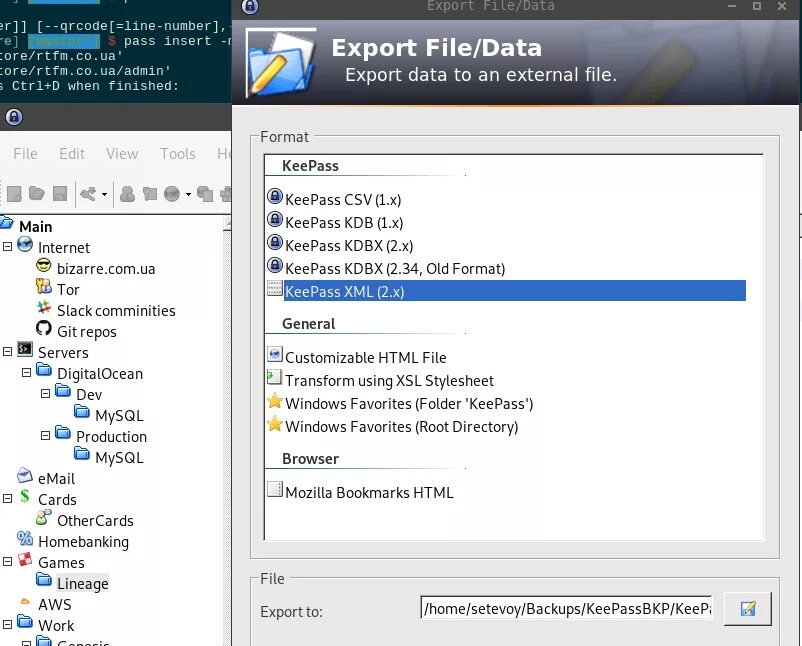
Task: Click the browse file icon beside Export to
Action: [747, 609]
